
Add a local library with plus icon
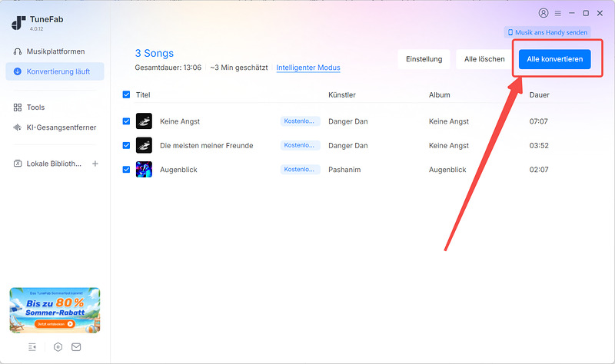(95, 164)
